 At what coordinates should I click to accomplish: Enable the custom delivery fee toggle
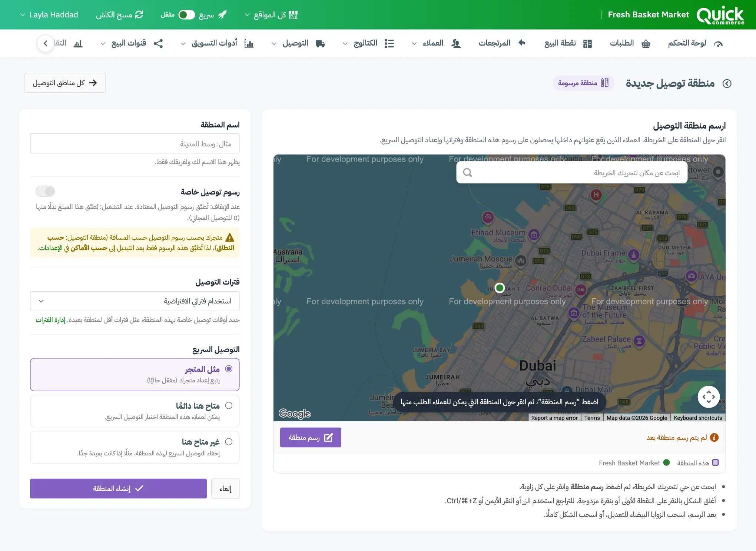click(45, 191)
